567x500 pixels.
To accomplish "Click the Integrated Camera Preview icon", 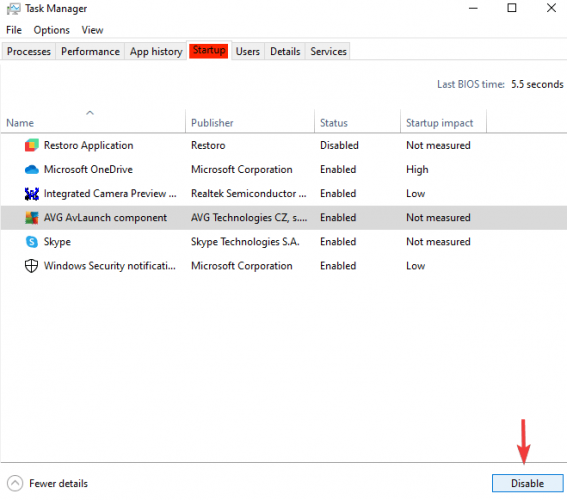I will 31,194.
